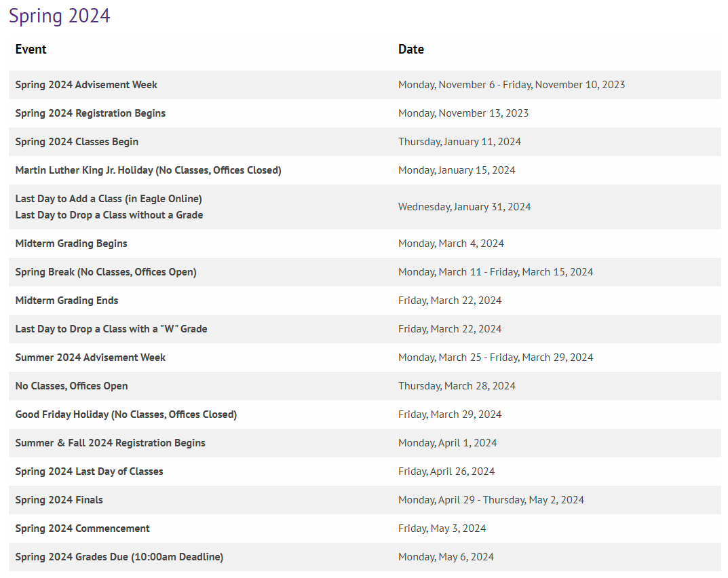Select the Midterm Grading Begins event
Screen dimensions: 728x578
(71, 244)
